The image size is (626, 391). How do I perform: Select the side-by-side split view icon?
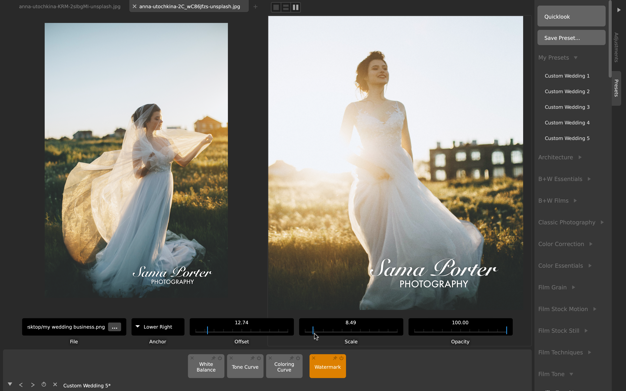coord(296,7)
